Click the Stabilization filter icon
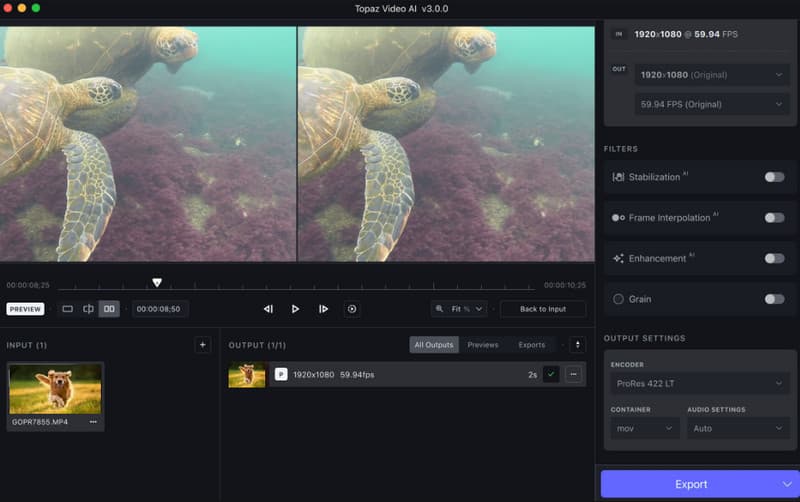 click(618, 177)
